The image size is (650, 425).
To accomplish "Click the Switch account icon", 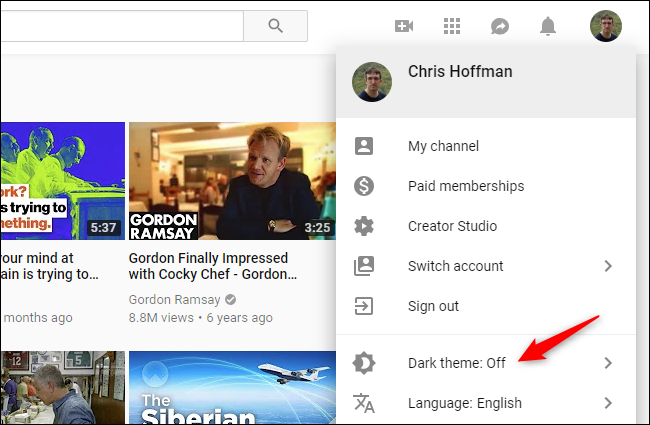I will pyautogui.click(x=364, y=266).
